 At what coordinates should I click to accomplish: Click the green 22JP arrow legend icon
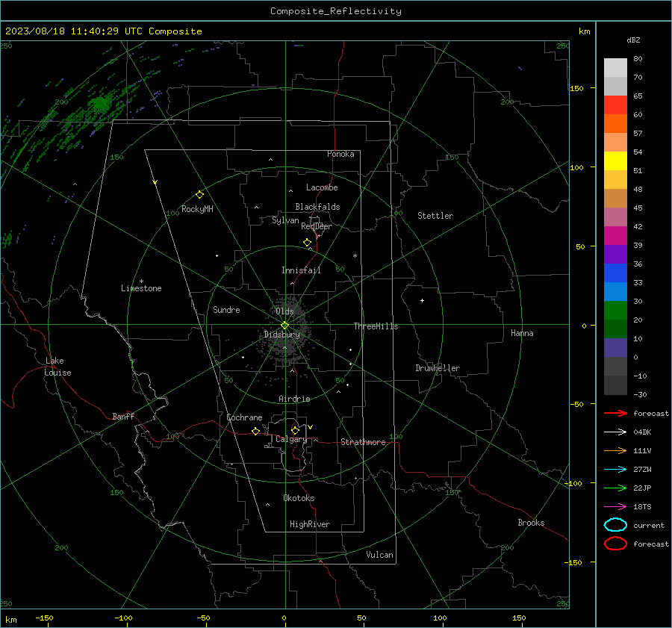pyautogui.click(x=615, y=488)
